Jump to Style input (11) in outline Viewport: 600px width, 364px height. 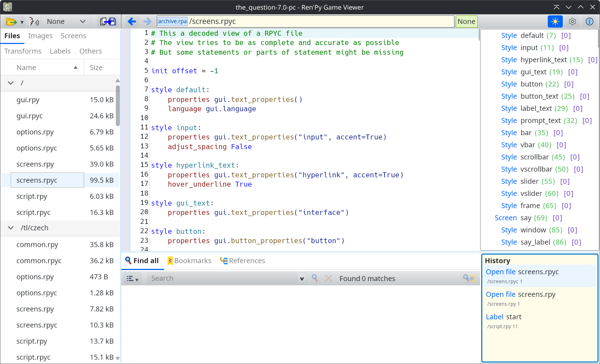point(535,48)
